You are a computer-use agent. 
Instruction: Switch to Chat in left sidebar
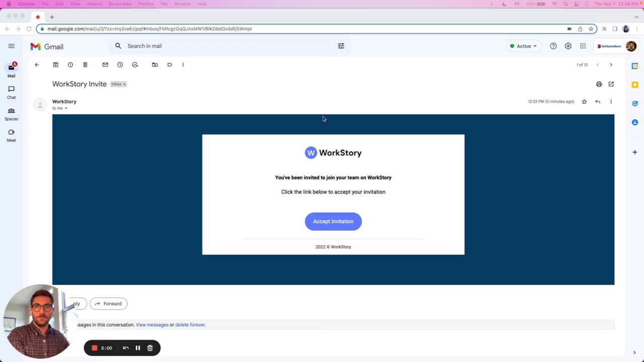click(11, 92)
